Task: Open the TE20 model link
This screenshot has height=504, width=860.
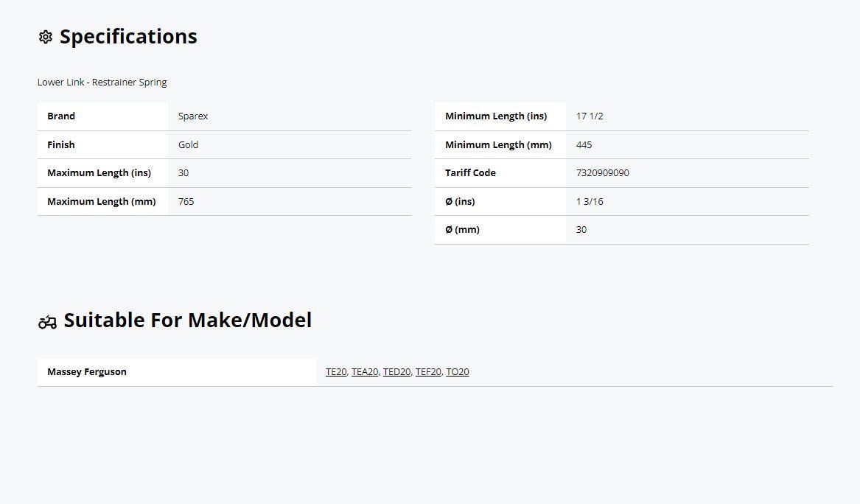Action: point(336,372)
